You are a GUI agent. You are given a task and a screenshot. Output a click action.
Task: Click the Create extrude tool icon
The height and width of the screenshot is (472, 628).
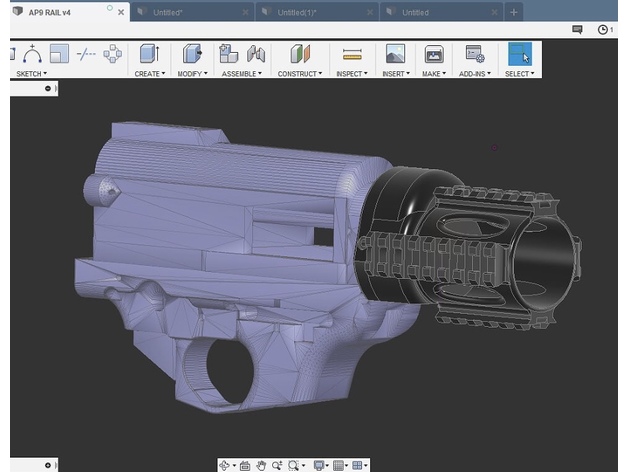pos(149,54)
